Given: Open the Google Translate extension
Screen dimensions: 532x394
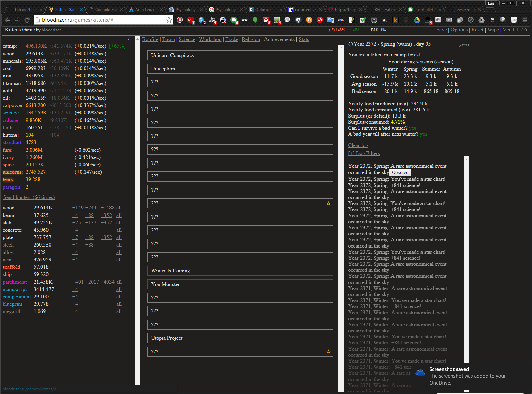Looking at the screenshot, I should [x=331, y=20].
